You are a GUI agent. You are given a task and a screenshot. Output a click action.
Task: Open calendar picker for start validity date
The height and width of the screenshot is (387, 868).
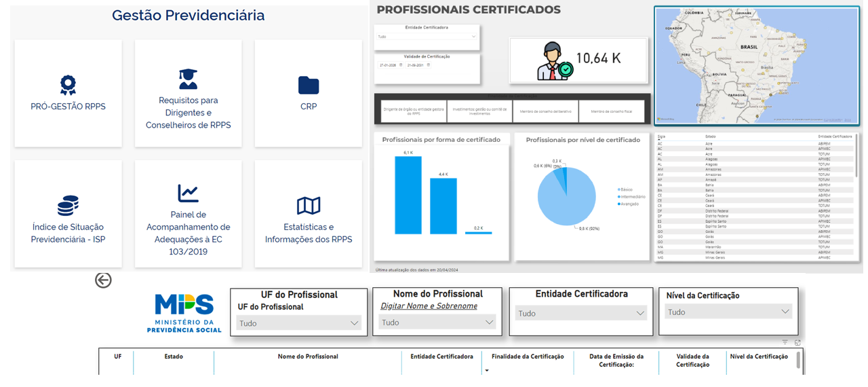(x=401, y=65)
